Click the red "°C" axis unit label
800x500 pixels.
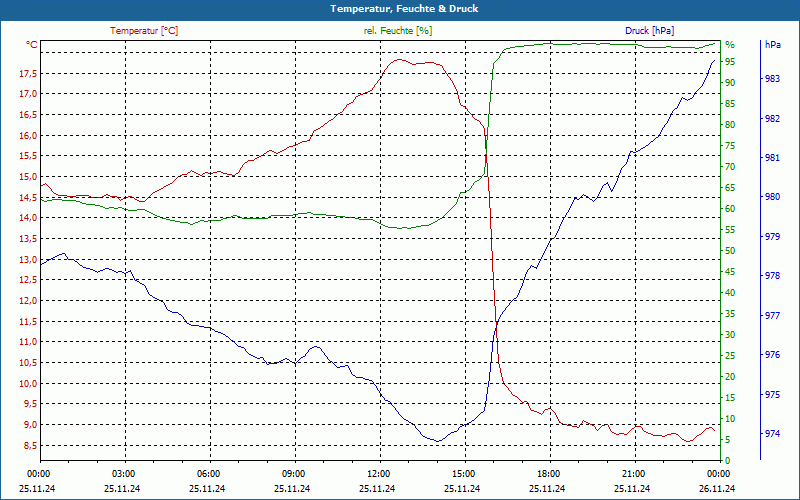[x=32, y=45]
